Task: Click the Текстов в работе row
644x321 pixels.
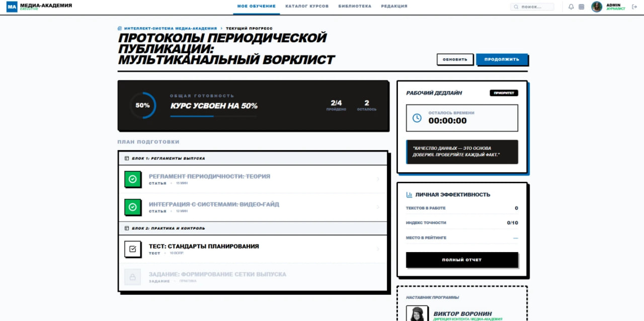Action: click(x=462, y=208)
